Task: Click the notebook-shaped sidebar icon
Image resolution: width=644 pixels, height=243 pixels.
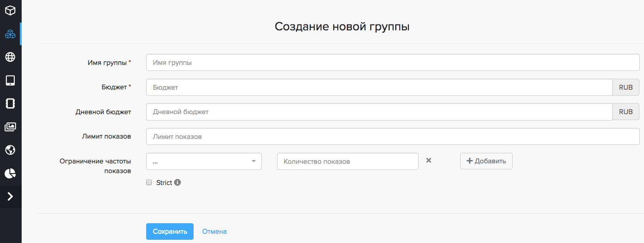Action: point(10,104)
